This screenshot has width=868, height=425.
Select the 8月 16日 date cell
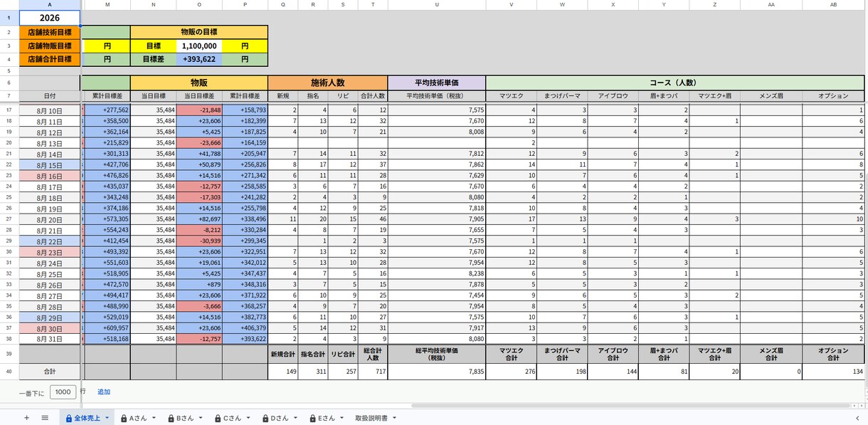click(x=50, y=176)
